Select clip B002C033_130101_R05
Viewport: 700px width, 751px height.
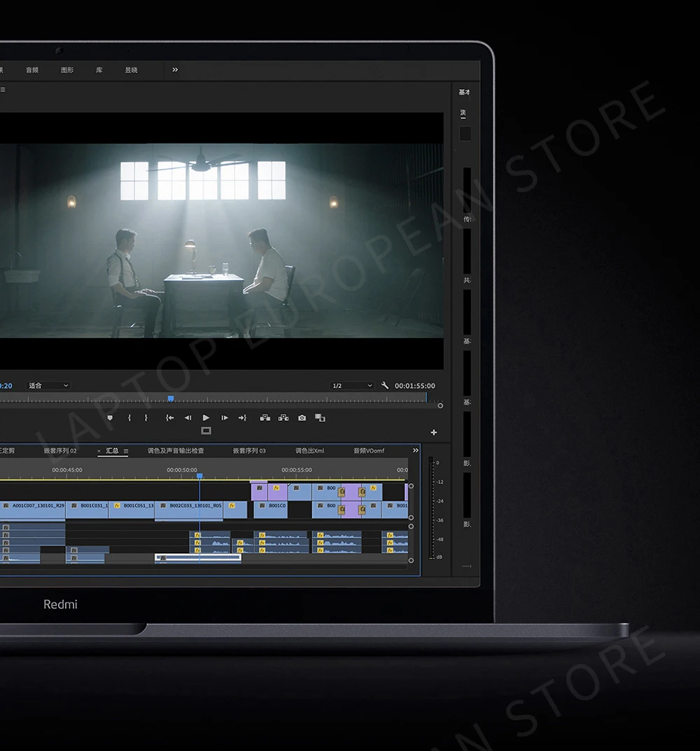[x=189, y=509]
